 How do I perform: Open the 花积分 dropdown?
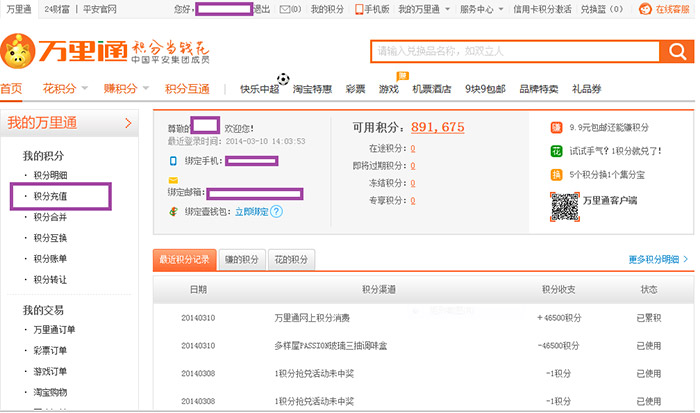click(x=65, y=88)
